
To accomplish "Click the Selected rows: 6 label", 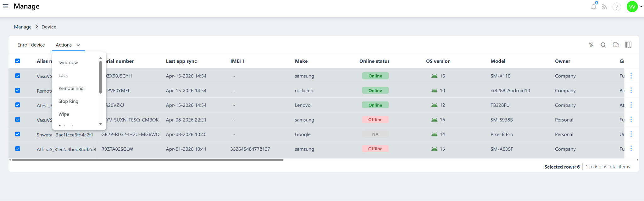I will (562, 167).
